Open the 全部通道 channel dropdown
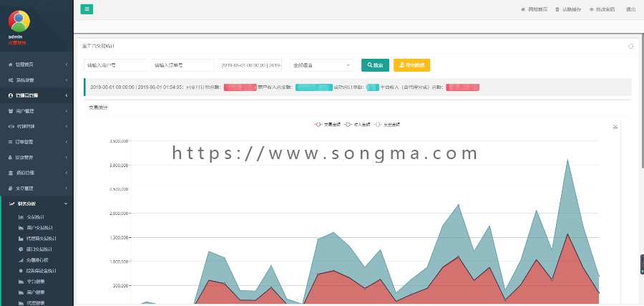The image size is (644, 306). 321,65
